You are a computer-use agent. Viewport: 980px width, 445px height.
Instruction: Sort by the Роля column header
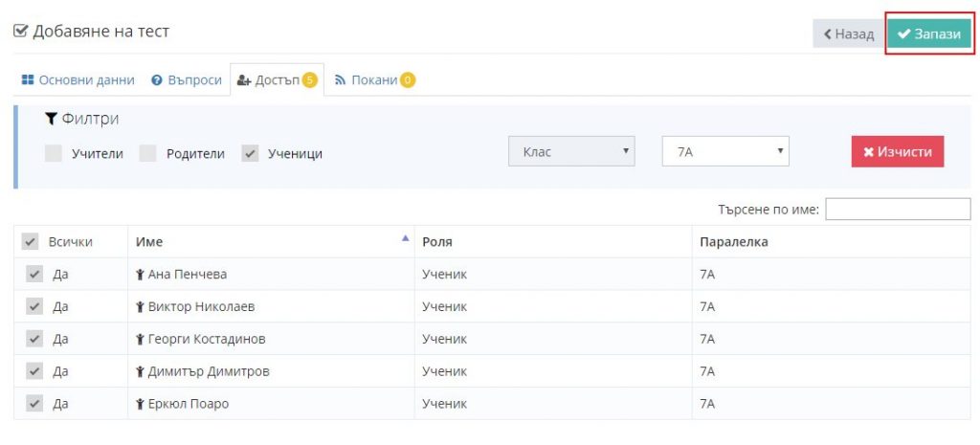(x=553, y=242)
